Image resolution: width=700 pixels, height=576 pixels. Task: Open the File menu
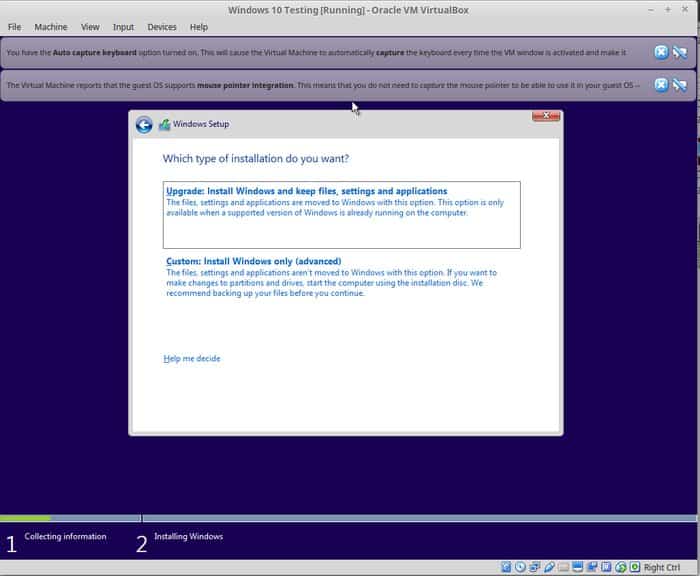click(x=14, y=27)
